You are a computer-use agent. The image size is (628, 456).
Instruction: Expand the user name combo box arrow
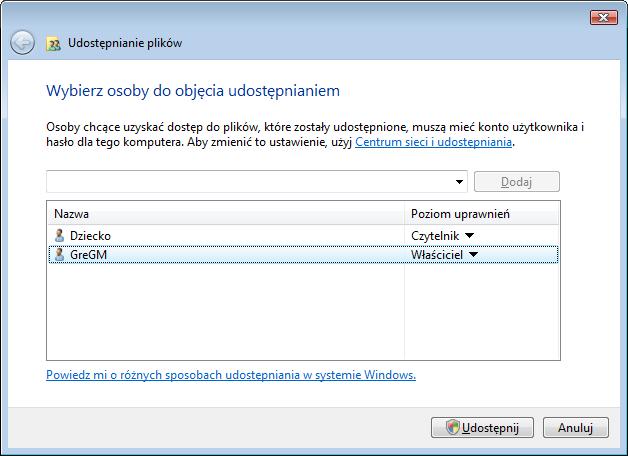[459, 182]
